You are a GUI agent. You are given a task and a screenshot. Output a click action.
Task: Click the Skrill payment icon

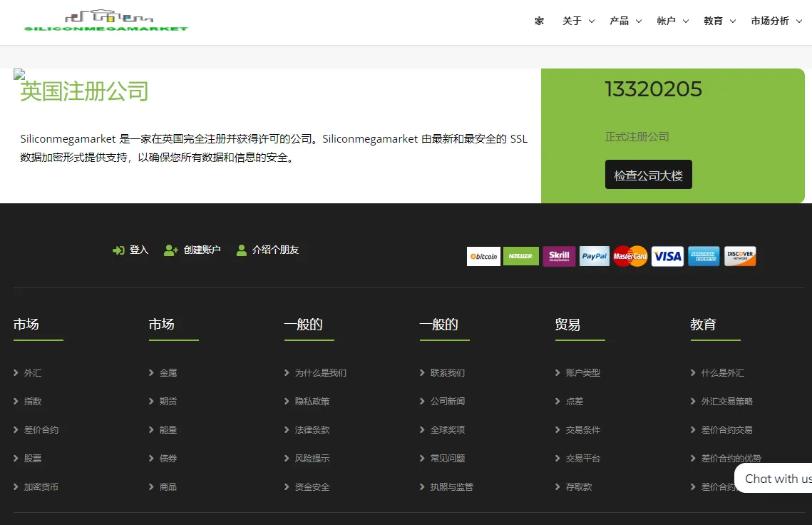(x=559, y=256)
